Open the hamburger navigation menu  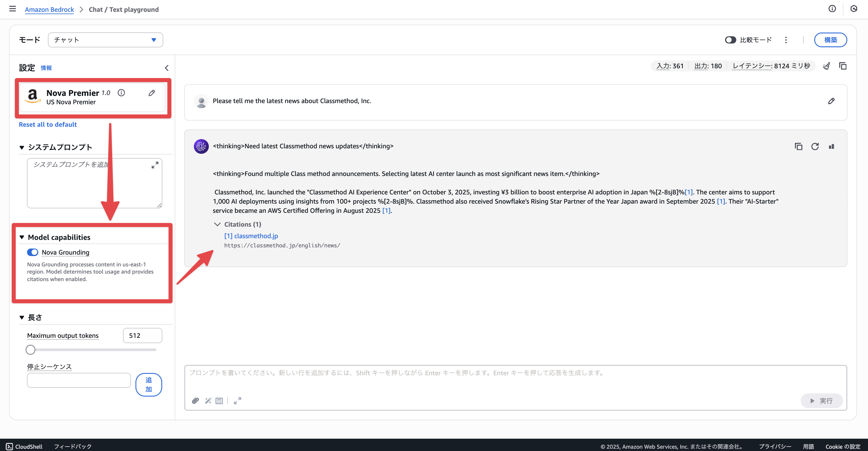click(12, 9)
